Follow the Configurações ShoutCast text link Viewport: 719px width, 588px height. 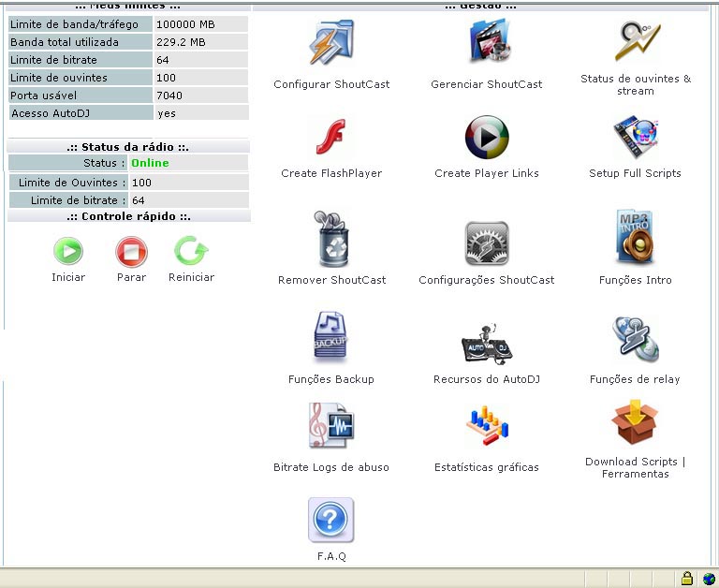click(487, 280)
